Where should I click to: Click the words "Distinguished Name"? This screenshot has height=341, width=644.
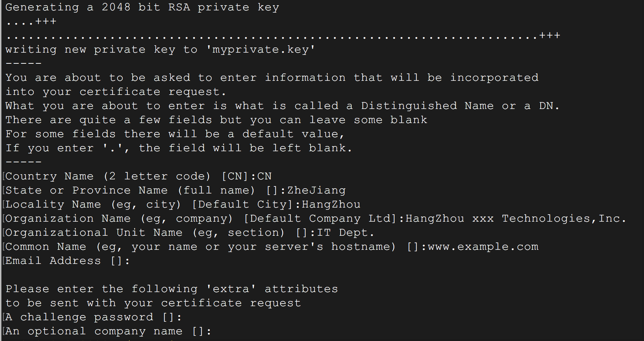tap(427, 106)
